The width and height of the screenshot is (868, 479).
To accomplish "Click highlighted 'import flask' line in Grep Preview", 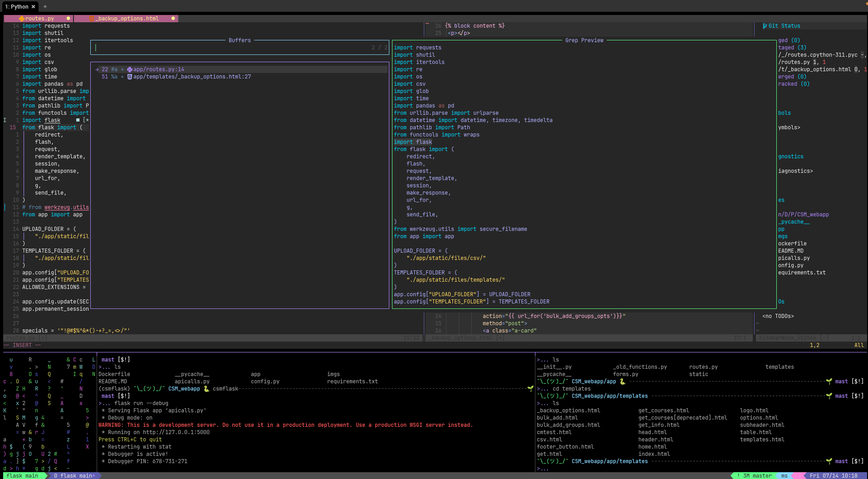I will [x=413, y=142].
